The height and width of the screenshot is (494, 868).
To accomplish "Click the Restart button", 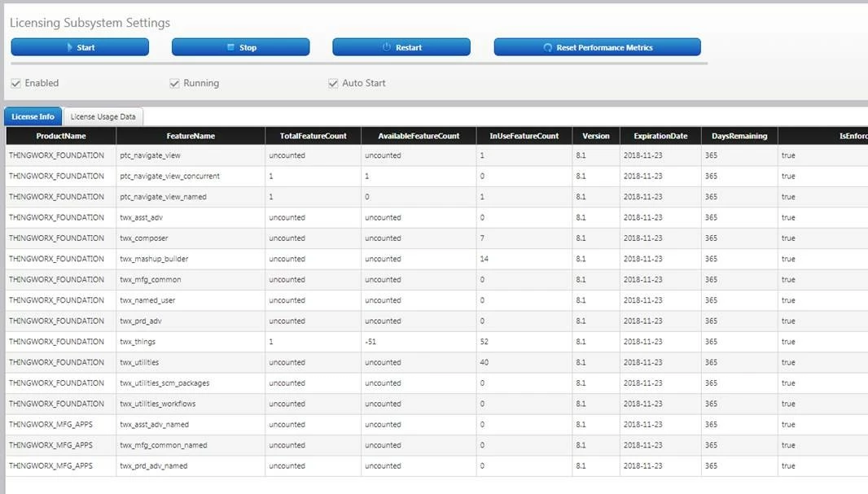I will coord(401,47).
